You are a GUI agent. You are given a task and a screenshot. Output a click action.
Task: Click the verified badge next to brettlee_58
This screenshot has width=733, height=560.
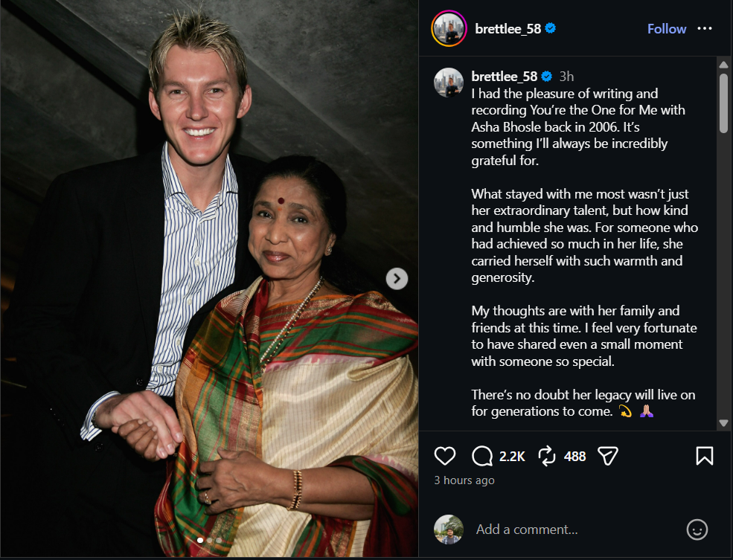click(x=550, y=28)
